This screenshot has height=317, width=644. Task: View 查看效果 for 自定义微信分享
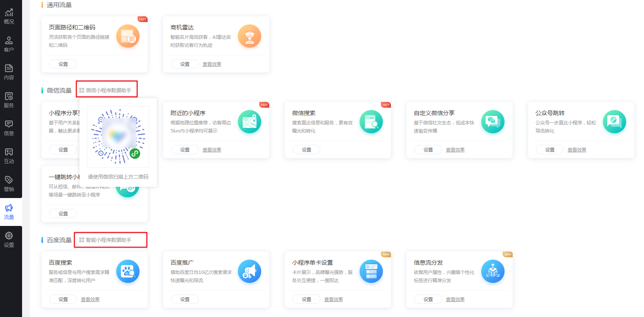pos(455,150)
